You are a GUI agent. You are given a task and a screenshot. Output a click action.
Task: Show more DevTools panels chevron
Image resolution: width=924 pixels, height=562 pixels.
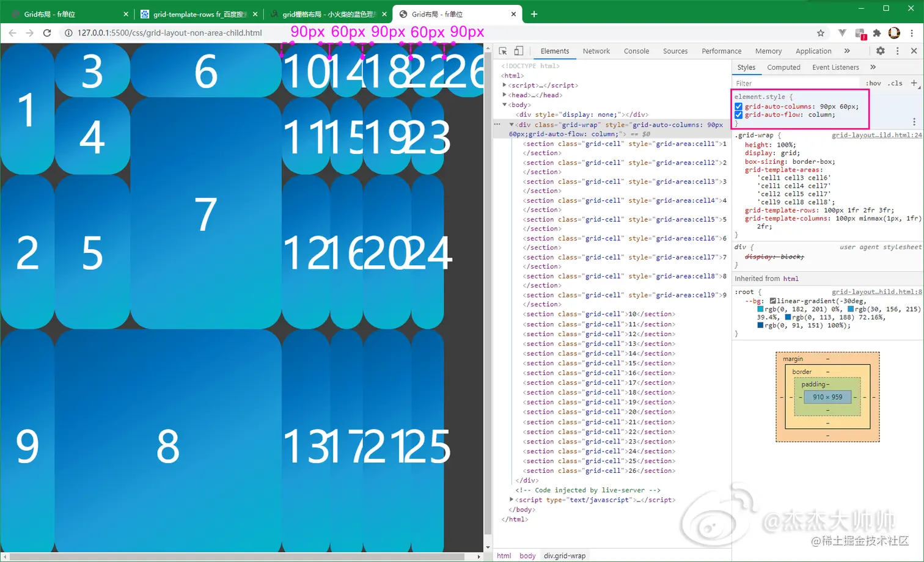tap(847, 51)
